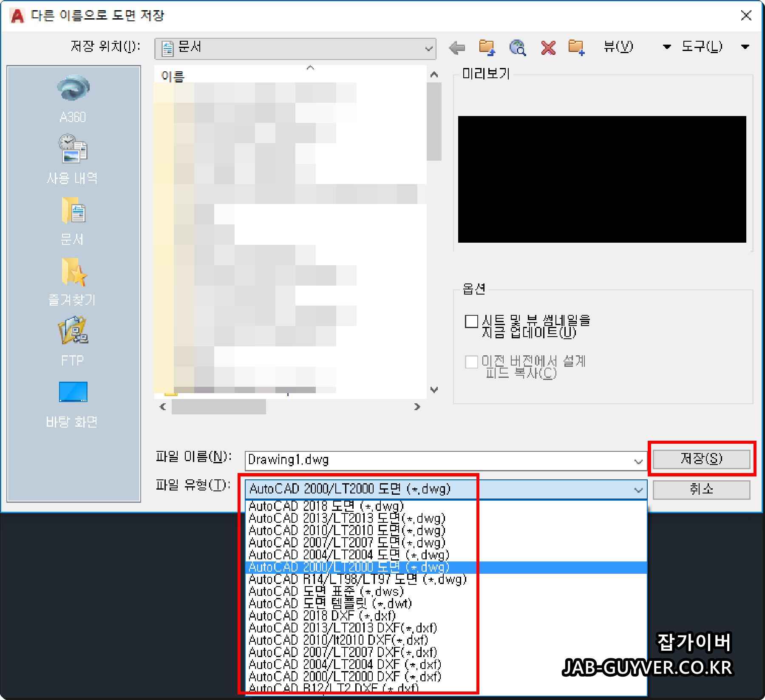Select AutoCAD 2018 DXF (*.dxf) option
Viewport: 765px width, 700px height.
point(446,616)
